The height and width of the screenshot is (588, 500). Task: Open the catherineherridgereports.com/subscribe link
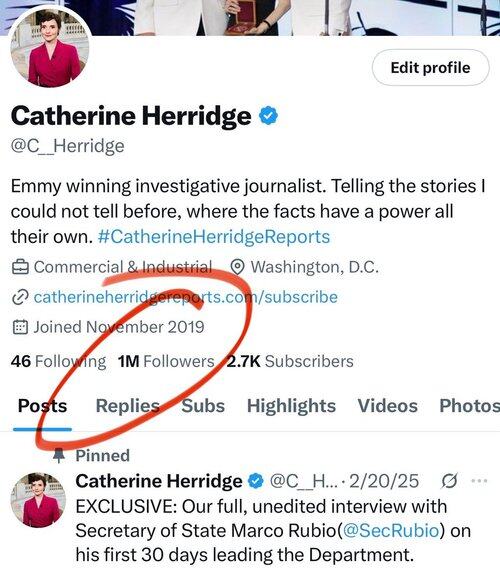(186, 297)
